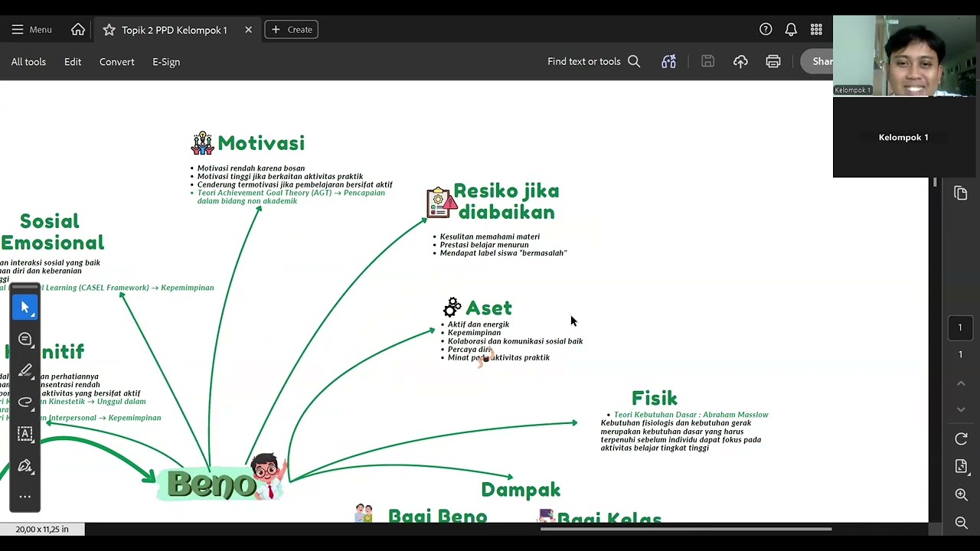
Task: Open All tools menu
Action: tap(28, 62)
